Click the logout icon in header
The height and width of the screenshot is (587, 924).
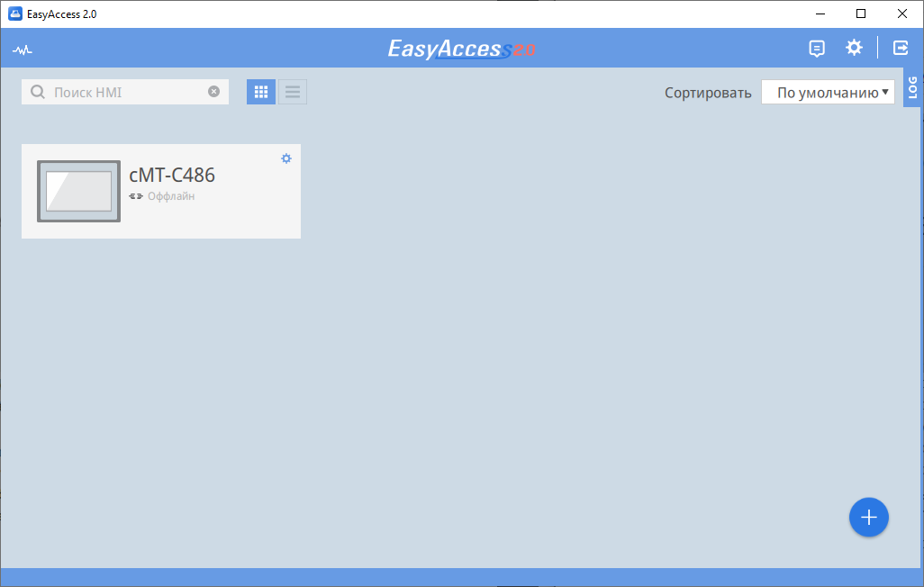[x=901, y=48]
